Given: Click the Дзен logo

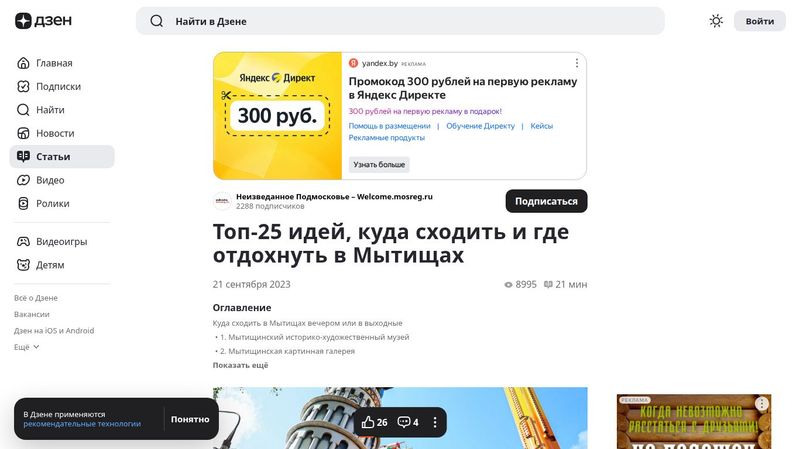Looking at the screenshot, I should [43, 21].
